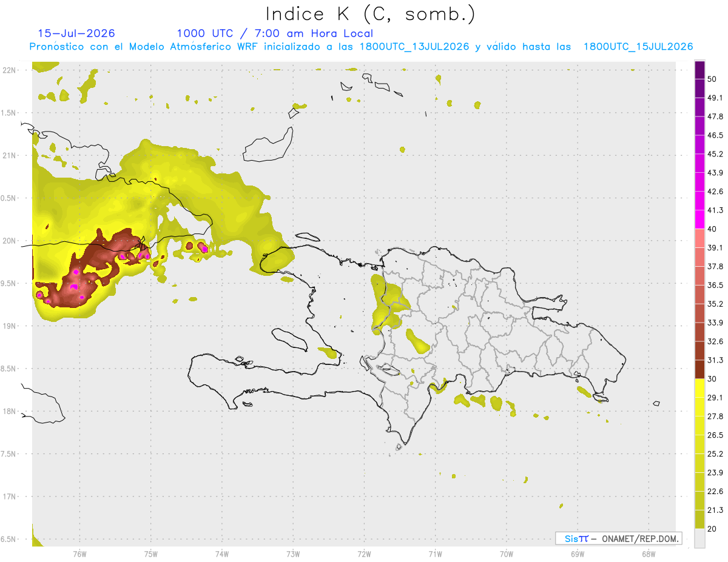Click the 74W longitude label

tap(222, 554)
